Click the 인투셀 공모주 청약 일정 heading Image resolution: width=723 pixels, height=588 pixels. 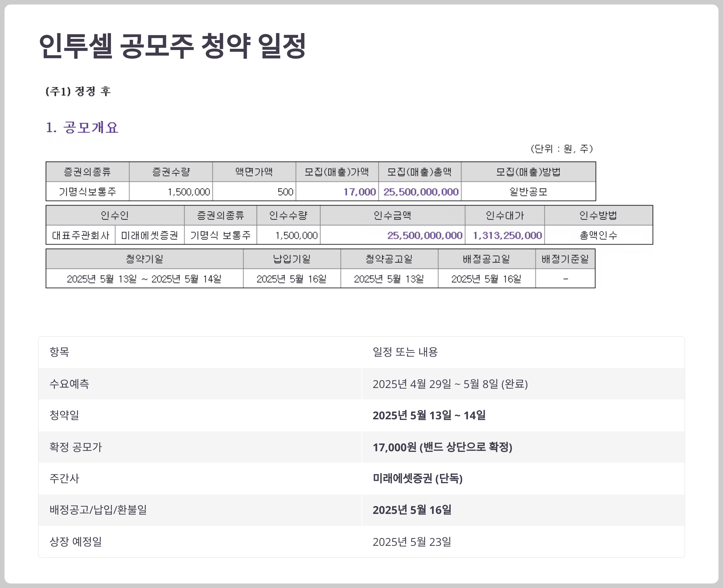coord(172,46)
